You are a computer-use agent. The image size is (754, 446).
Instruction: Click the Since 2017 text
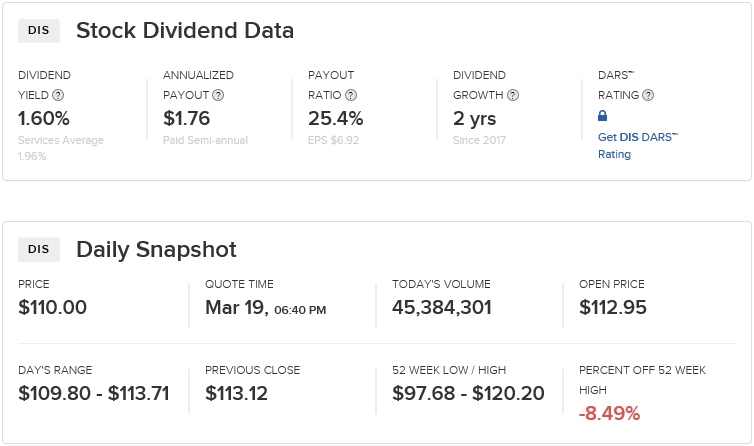pos(479,140)
